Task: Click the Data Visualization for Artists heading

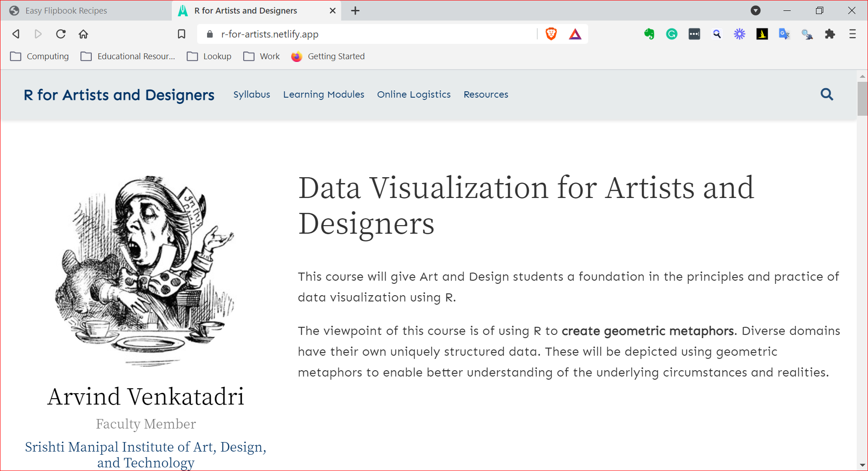Action: [526, 206]
